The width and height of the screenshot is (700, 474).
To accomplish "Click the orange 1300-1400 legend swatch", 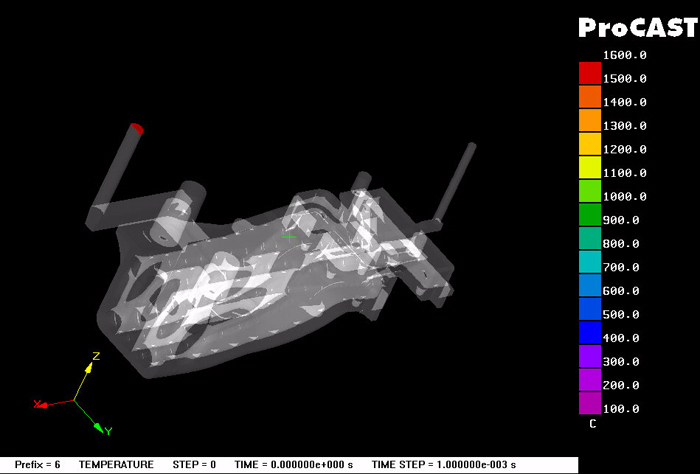I will pos(590,120).
